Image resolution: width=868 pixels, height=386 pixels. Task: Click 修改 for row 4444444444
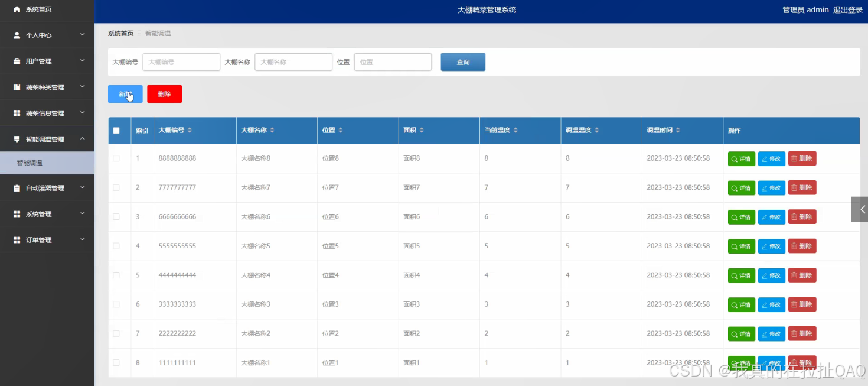coord(771,275)
